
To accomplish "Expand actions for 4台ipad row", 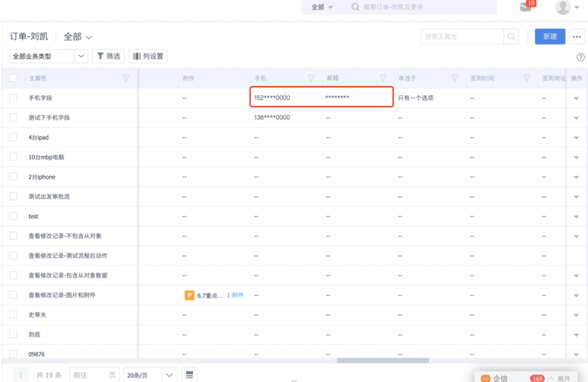I will click(576, 138).
